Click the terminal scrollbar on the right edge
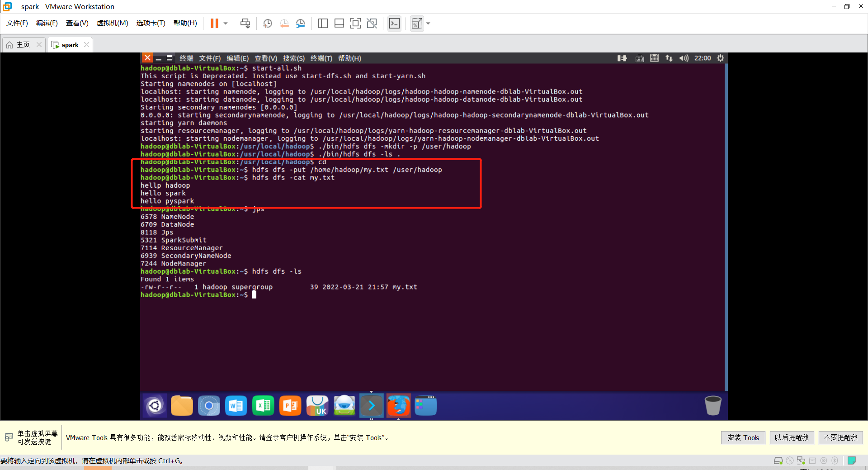Viewport: 868px width, 470px height. [726, 226]
